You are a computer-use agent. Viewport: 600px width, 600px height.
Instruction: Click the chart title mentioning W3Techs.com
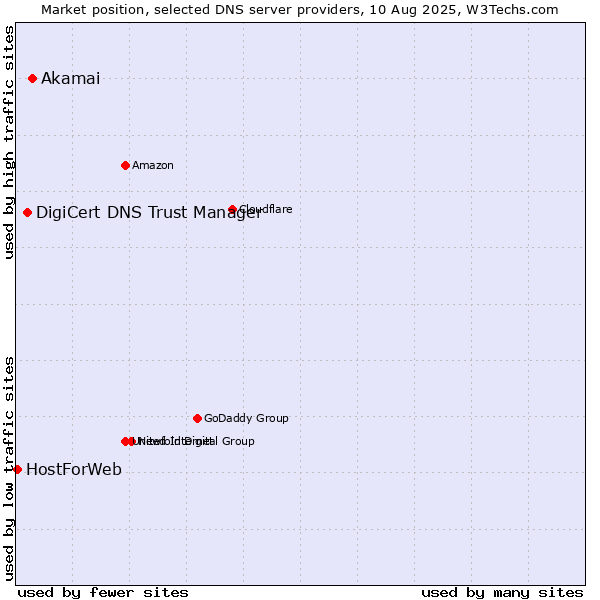300,10
